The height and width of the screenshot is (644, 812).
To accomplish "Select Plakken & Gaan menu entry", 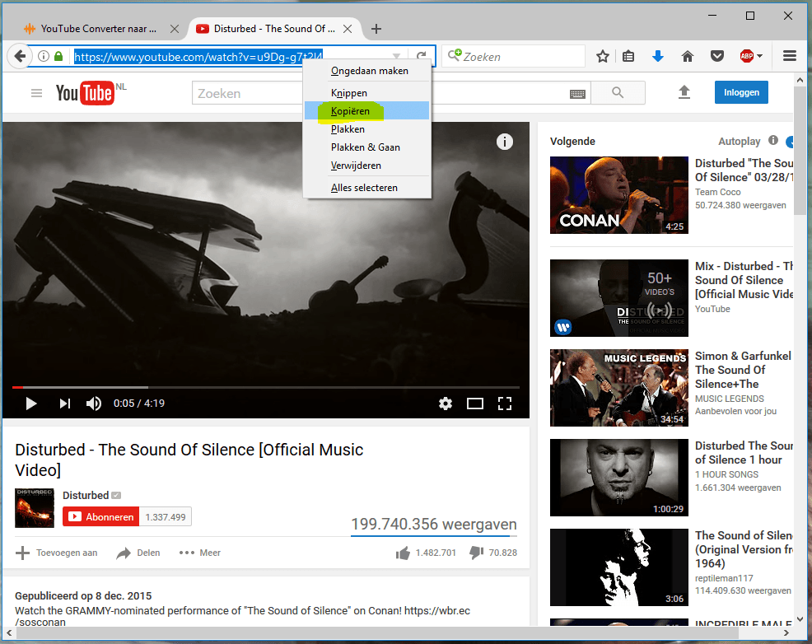I will pos(366,147).
